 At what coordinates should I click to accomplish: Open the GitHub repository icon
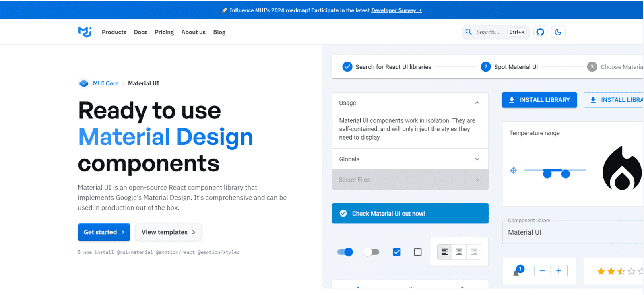click(x=540, y=32)
